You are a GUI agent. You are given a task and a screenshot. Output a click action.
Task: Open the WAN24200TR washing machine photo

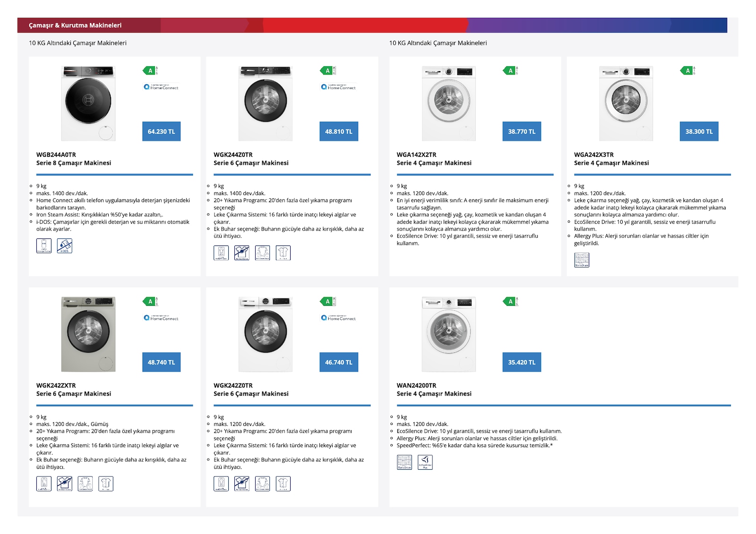[449, 334]
